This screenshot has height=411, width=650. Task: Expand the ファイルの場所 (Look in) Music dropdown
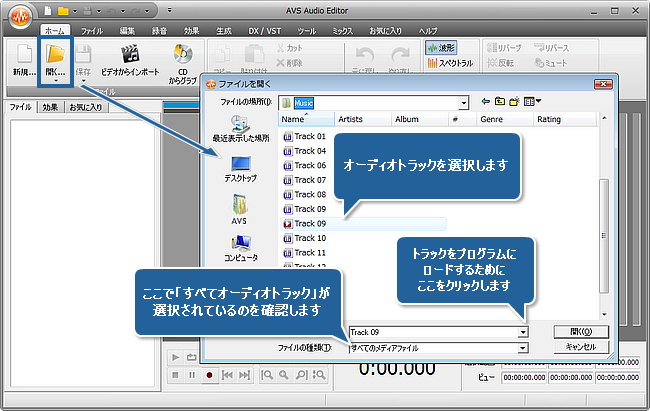point(464,102)
